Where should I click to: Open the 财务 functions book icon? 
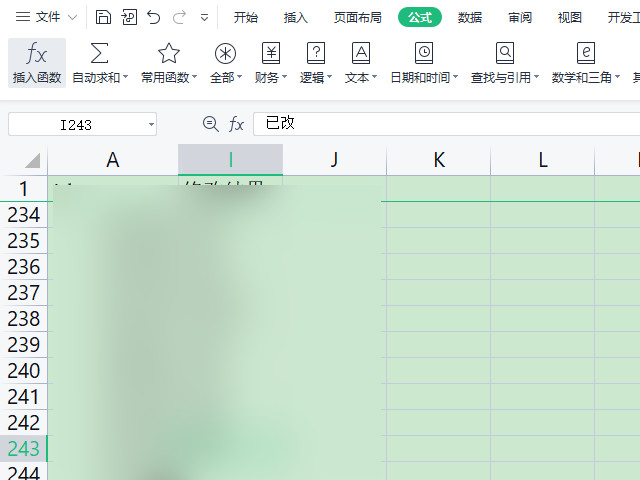pos(271,53)
